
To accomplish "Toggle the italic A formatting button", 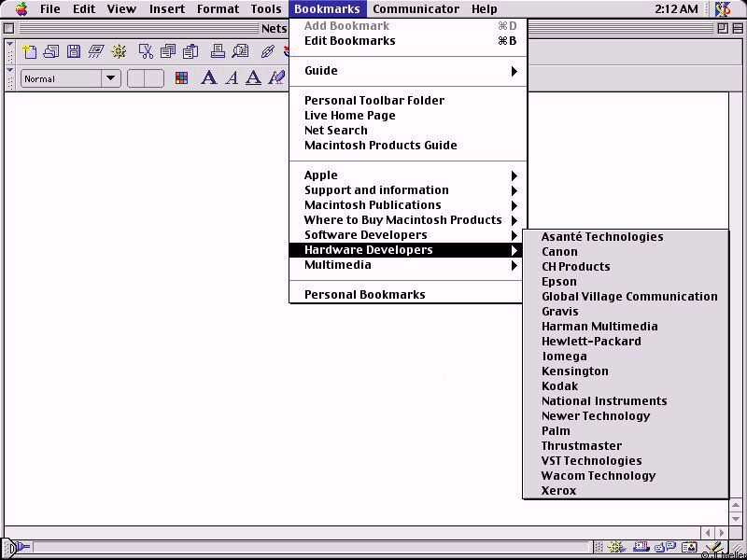I will tap(232, 78).
